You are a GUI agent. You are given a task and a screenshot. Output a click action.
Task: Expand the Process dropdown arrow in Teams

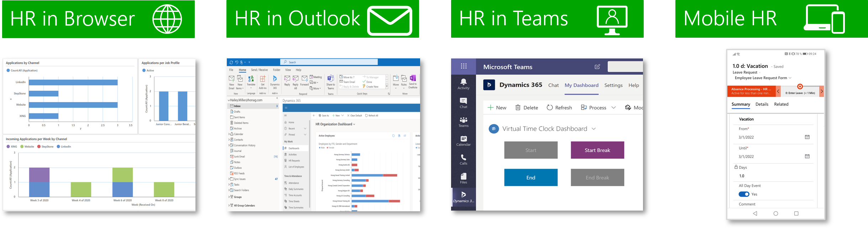[613, 107]
